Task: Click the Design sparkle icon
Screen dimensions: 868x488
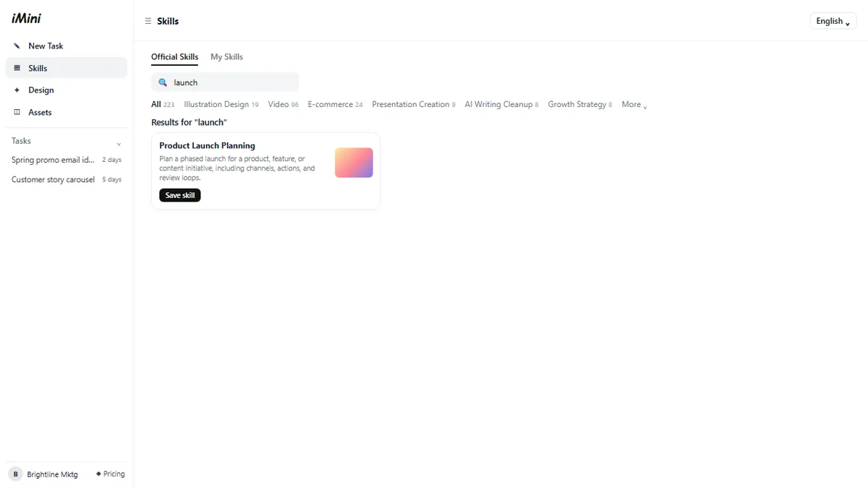Action: point(17,90)
